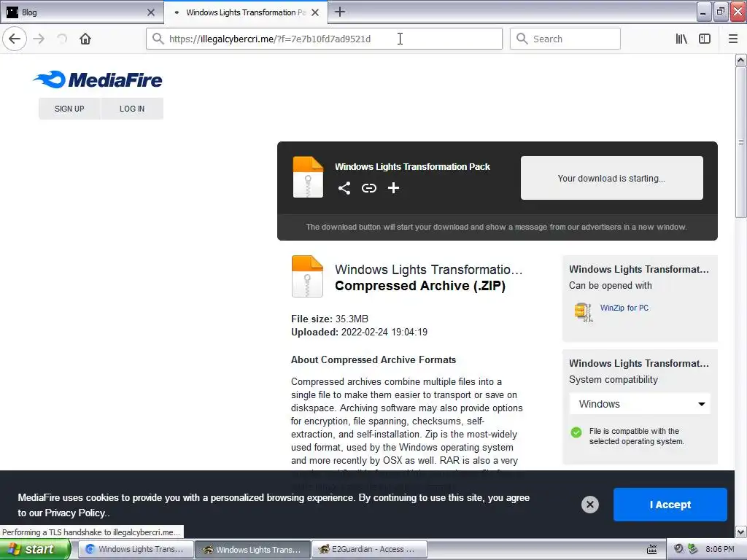The width and height of the screenshot is (747, 560).
Task: Click the 8:06 PM taskbar clock
Action: (719, 549)
